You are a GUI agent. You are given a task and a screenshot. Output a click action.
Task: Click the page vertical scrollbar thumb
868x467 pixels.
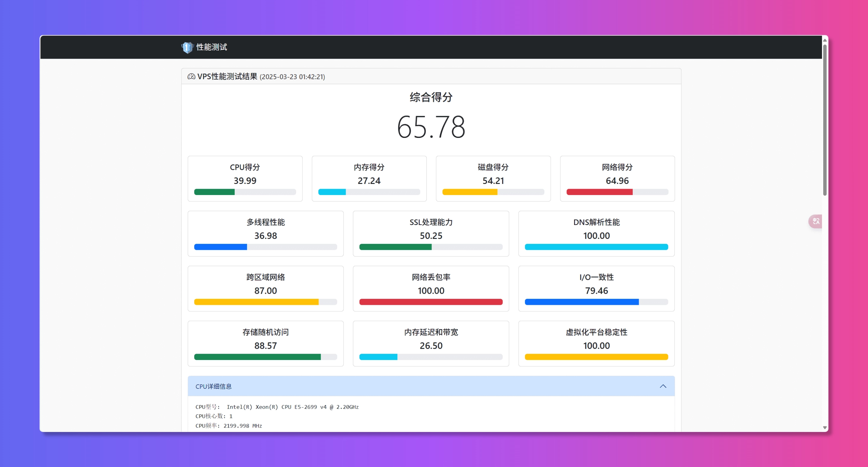(825, 120)
